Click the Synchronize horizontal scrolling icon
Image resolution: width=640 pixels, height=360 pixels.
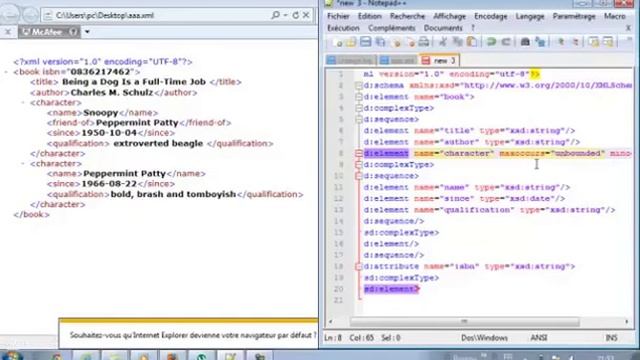[x=609, y=42]
